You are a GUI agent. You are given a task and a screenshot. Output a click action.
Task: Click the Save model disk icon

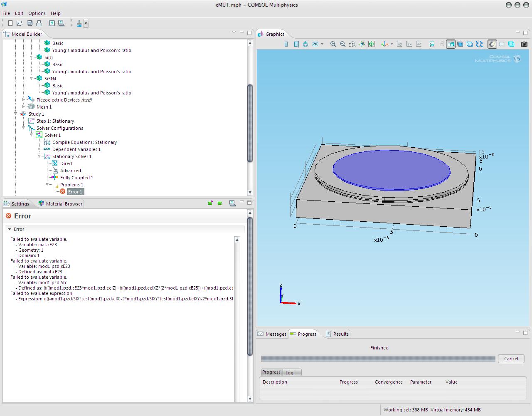point(30,24)
